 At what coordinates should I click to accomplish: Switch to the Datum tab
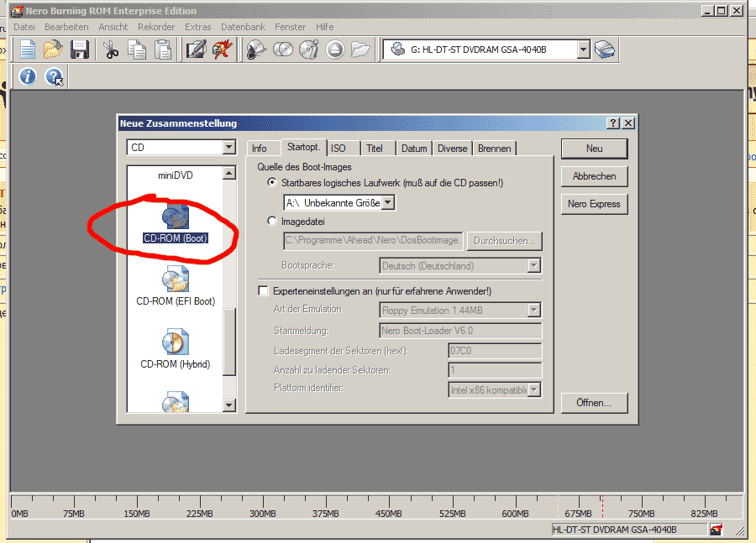(x=414, y=149)
